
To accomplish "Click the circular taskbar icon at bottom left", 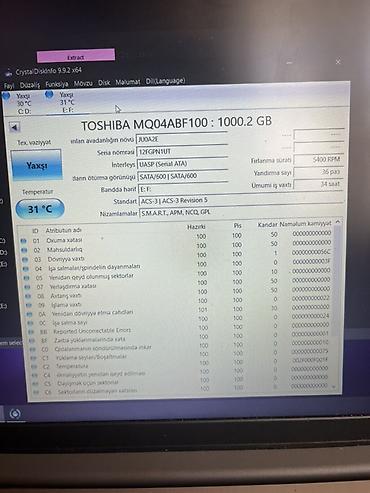I will (15, 414).
